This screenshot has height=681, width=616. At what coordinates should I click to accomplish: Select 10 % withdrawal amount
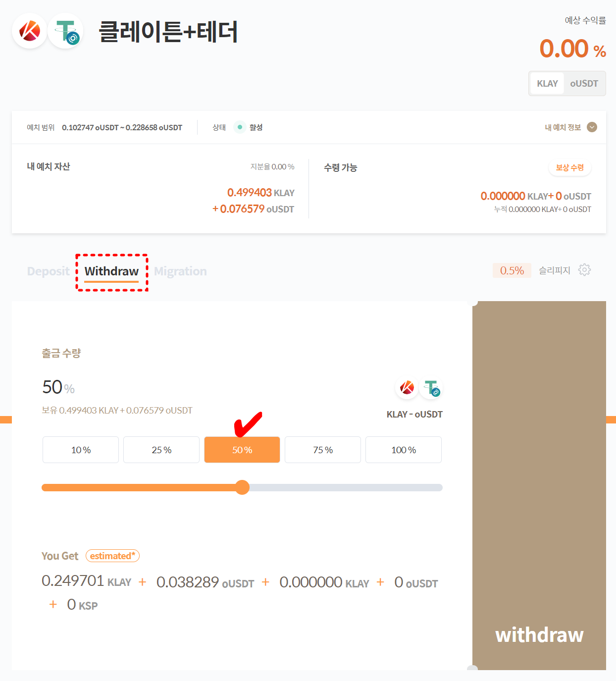(x=81, y=450)
